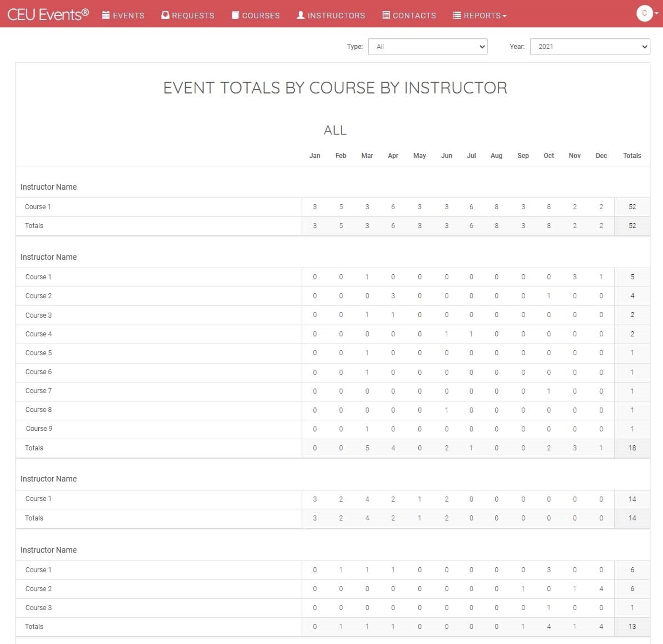This screenshot has height=644, width=663.
Task: Open the Contacts navigation link
Action: (x=414, y=16)
